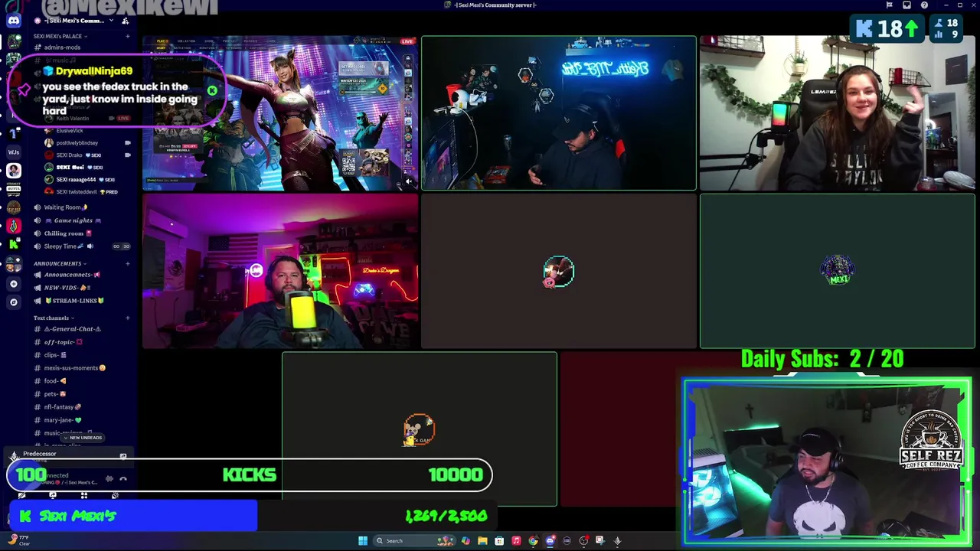Screen dimensions: 980x551
Task: Open the weather widget on the taskbar
Action: click(x=18, y=540)
